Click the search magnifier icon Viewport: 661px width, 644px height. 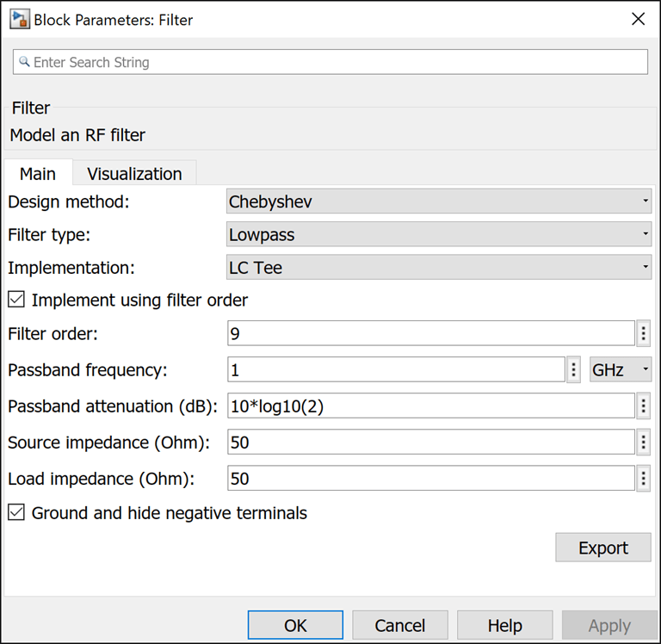coord(24,62)
